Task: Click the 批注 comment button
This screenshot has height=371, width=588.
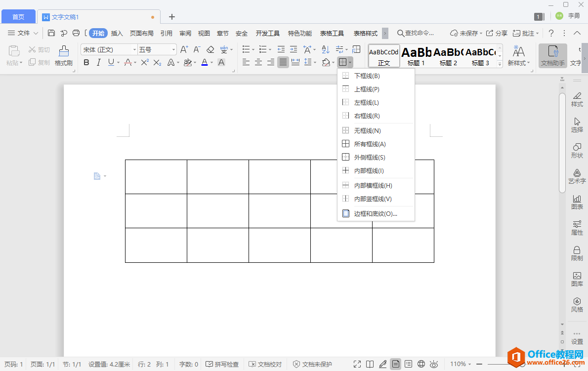Action: tap(525, 34)
